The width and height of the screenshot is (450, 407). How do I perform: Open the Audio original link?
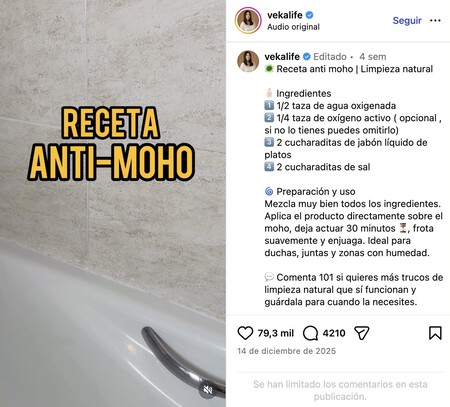pyautogui.click(x=293, y=27)
